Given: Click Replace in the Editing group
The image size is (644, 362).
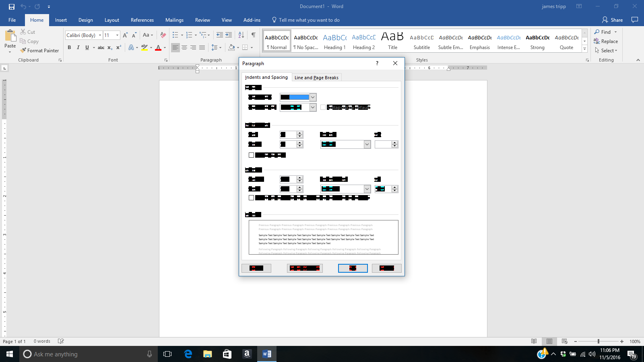Looking at the screenshot, I should click(606, 41).
